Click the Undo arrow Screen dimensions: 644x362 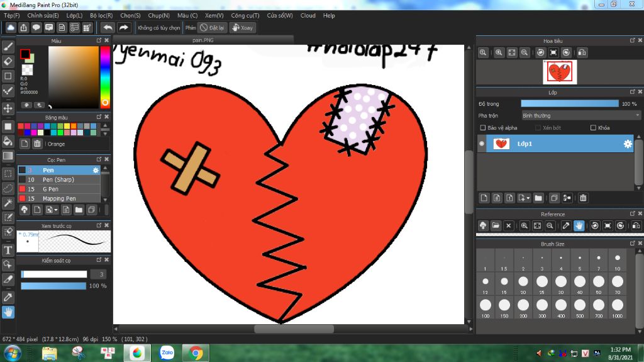tap(108, 28)
